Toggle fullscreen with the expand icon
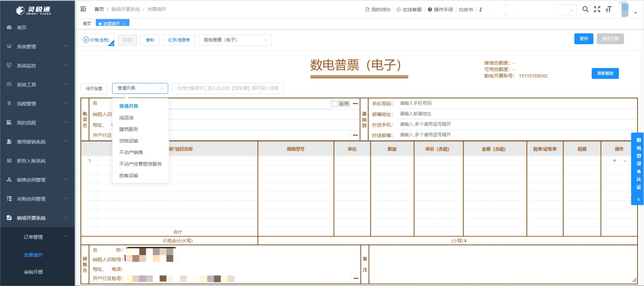644x286 pixels. pos(597,9)
